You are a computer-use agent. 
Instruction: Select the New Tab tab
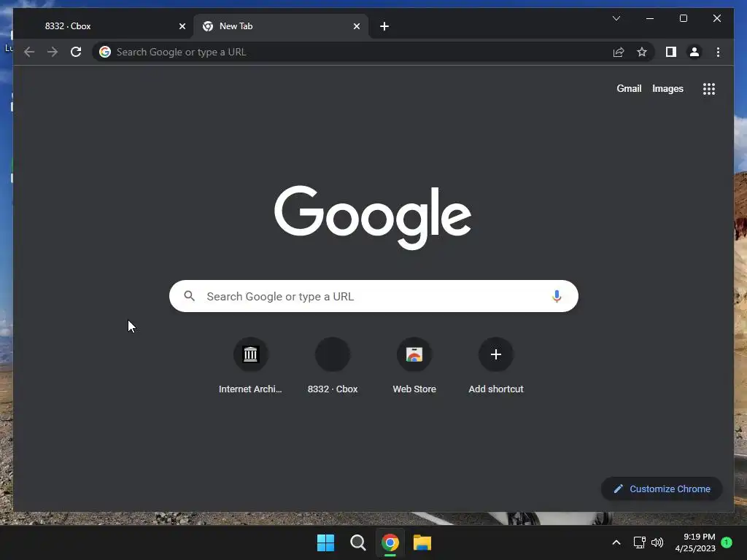pyautogui.click(x=281, y=26)
